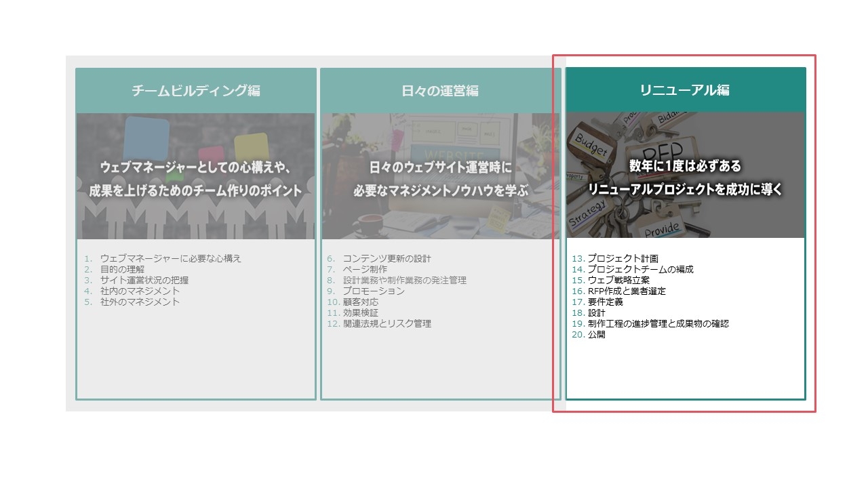
Task: Open item 20 公開
Action: 596,334
